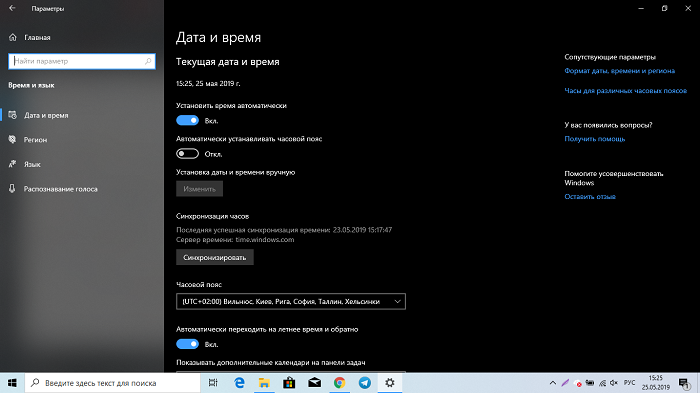Click the Сервер времени: time.windows.com text
Screen dimensions: 700x393
click(x=235, y=240)
